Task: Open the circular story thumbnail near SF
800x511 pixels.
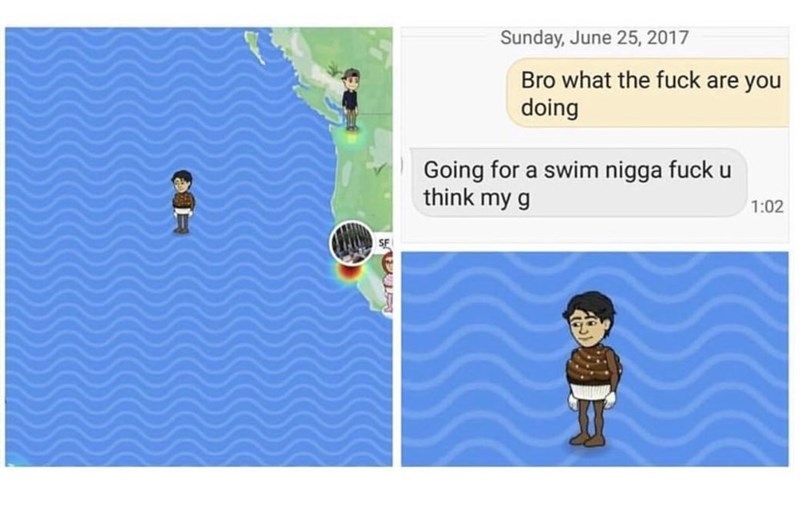Action: point(352,243)
